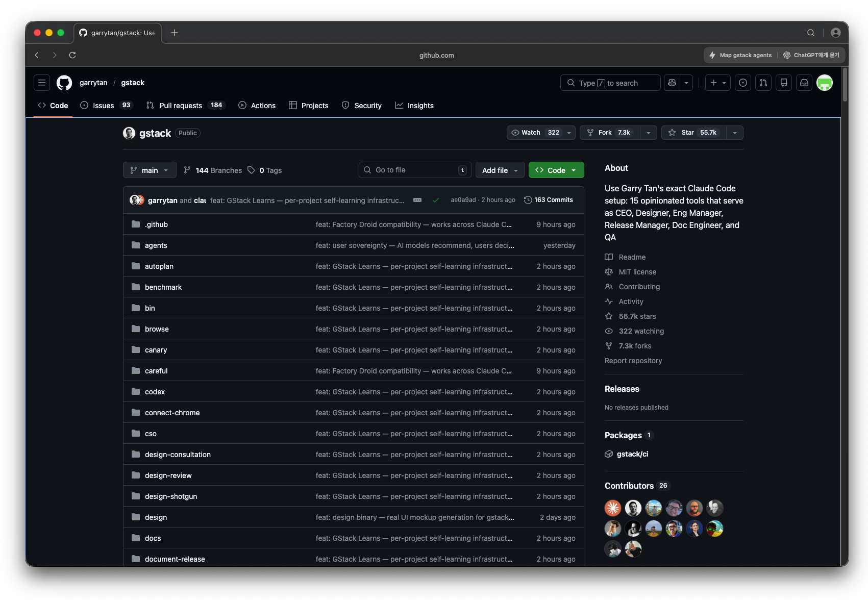Open the first contributor's orange starburst avatar
This screenshot has height=604, width=868.
(613, 508)
